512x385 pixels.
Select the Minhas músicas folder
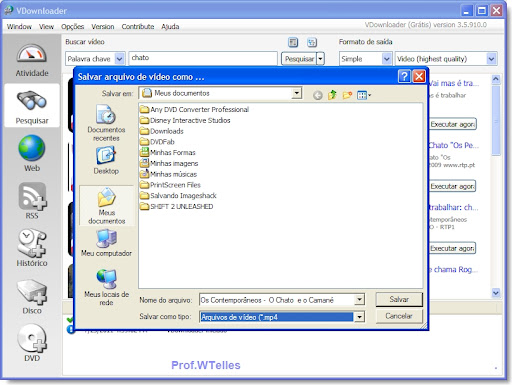pos(168,174)
